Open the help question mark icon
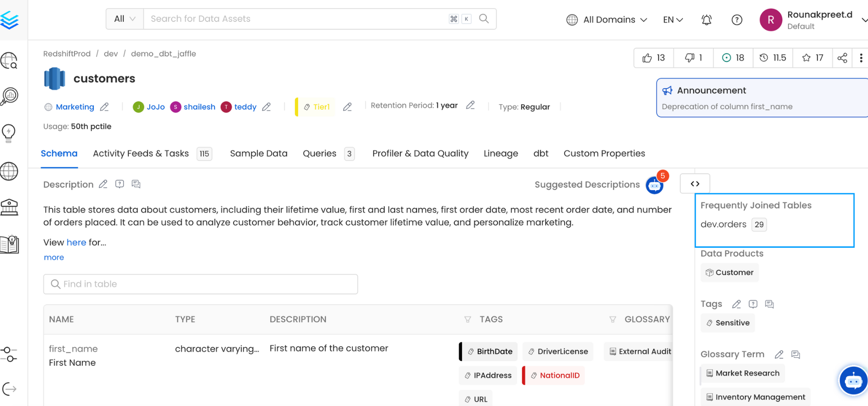 click(737, 20)
